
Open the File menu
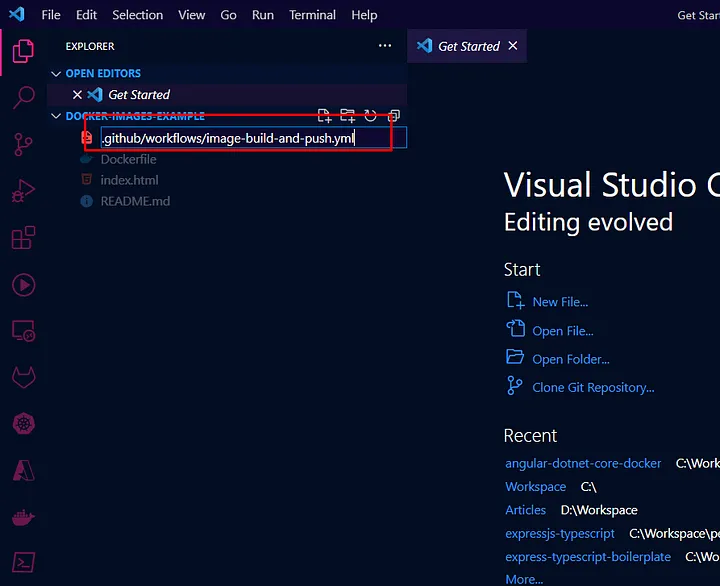[x=51, y=15]
